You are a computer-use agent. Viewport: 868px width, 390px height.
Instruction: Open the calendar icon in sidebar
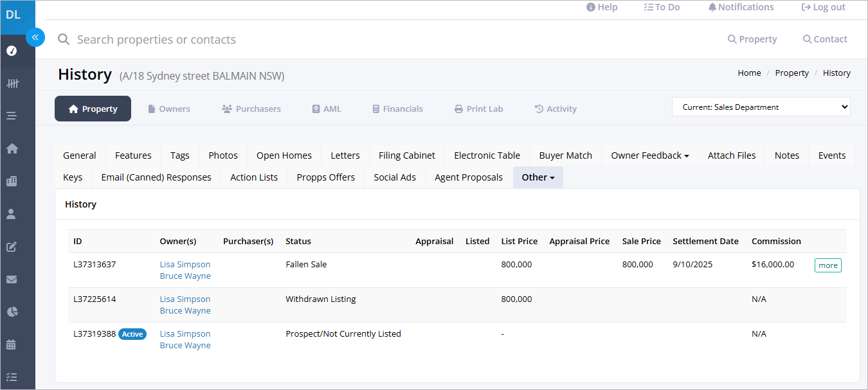coord(12,344)
